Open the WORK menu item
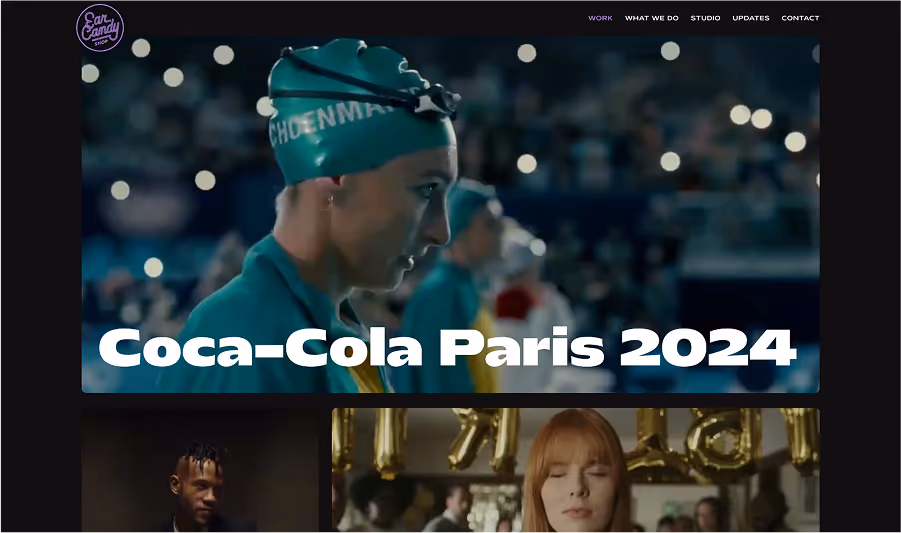 click(600, 18)
